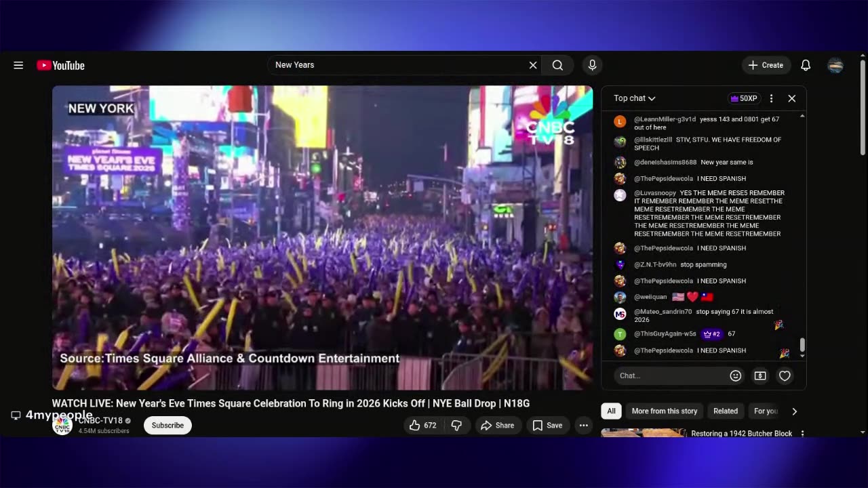
Task: Click @deneishasims8688 chat username
Action: pos(665,163)
